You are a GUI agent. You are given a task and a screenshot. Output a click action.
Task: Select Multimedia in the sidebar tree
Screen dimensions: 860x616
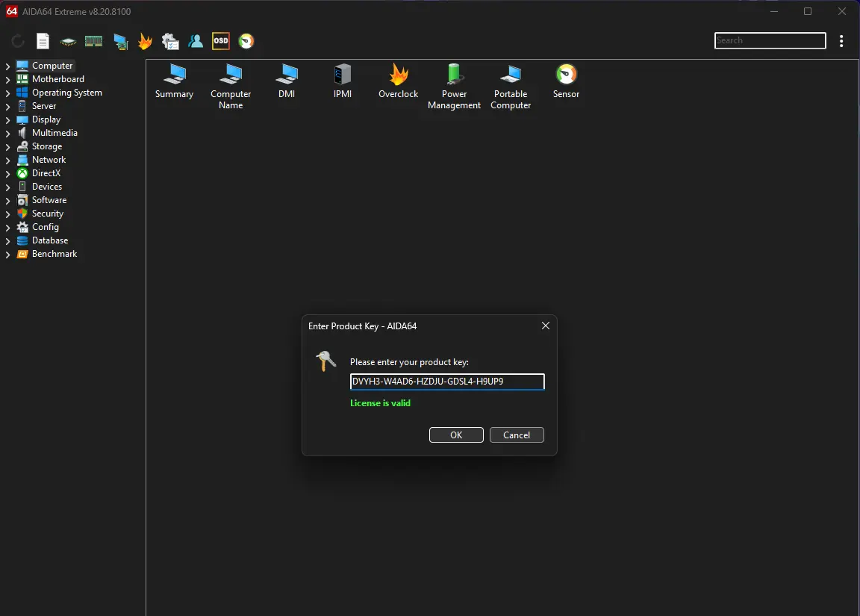pyautogui.click(x=54, y=133)
